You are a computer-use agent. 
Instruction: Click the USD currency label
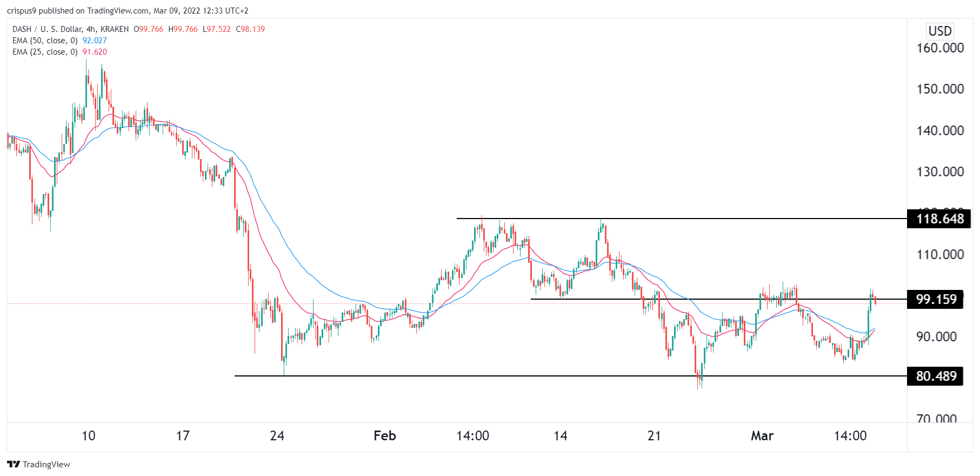(x=940, y=31)
